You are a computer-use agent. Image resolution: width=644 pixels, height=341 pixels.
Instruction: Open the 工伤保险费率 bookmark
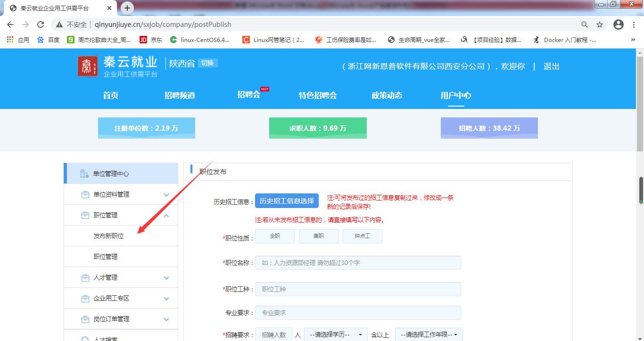coord(346,40)
